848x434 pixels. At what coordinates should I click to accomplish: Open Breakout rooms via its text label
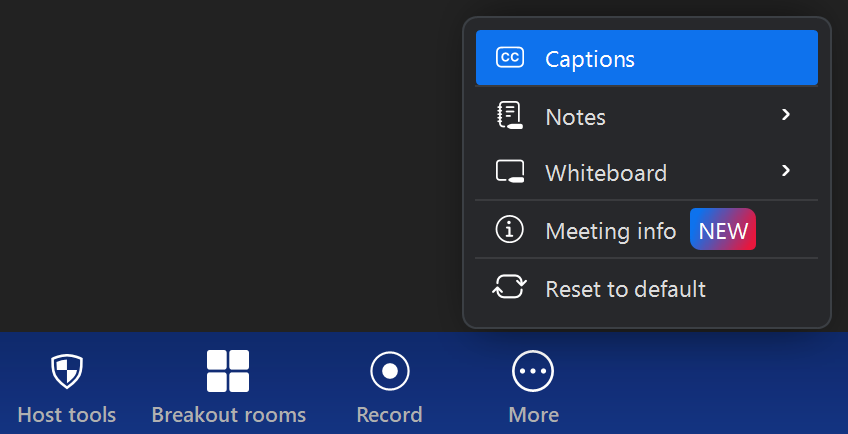[x=228, y=414]
